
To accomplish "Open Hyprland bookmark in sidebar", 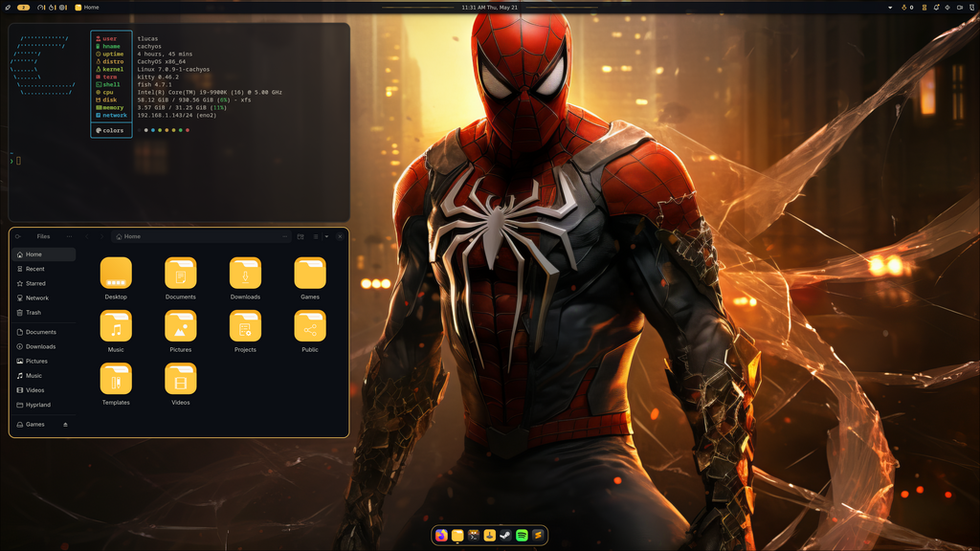I will [44, 405].
